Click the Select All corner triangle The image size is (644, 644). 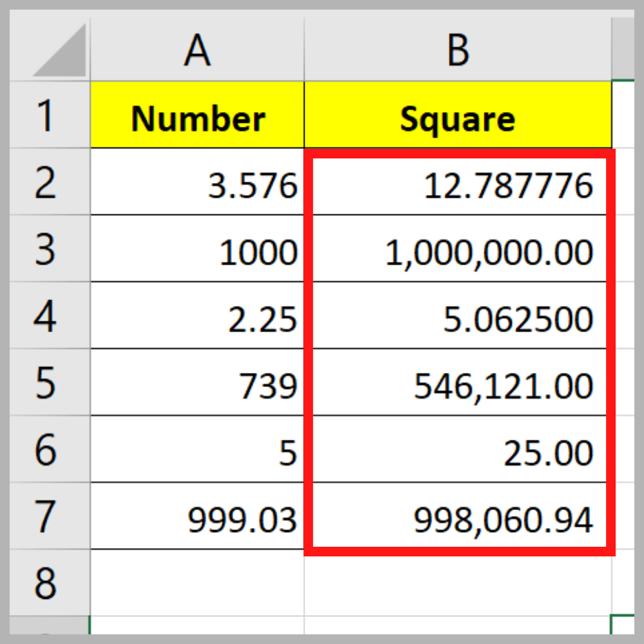click(x=59, y=50)
